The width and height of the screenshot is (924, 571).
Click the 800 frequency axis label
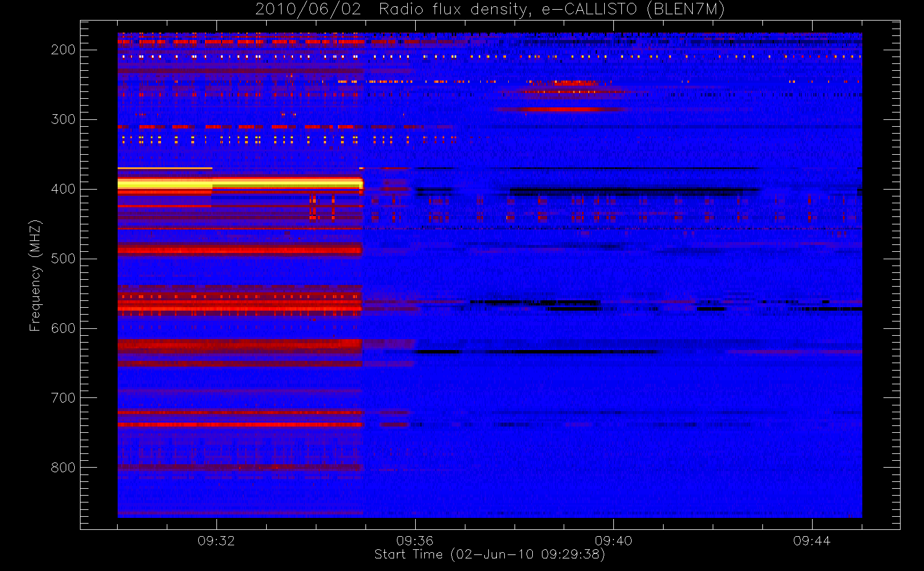point(63,468)
